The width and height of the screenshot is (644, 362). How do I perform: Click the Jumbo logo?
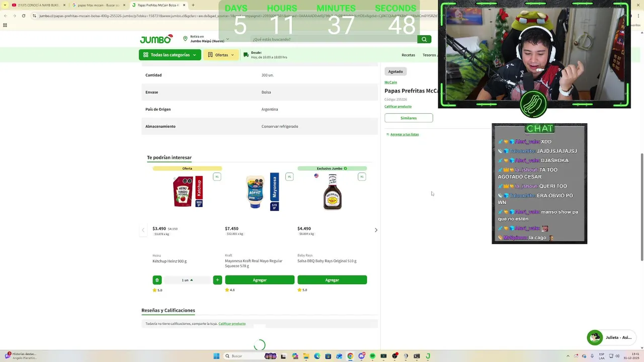click(156, 39)
